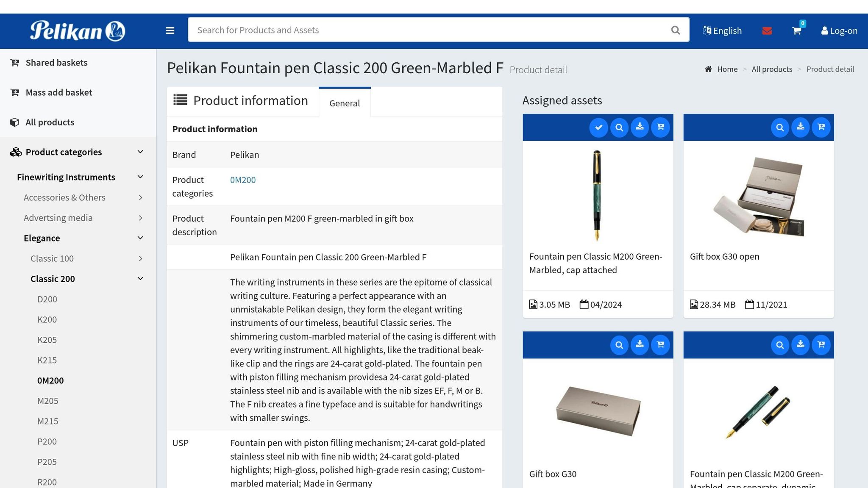Go to All products breadcrumb
868x488 pixels.
click(x=771, y=69)
